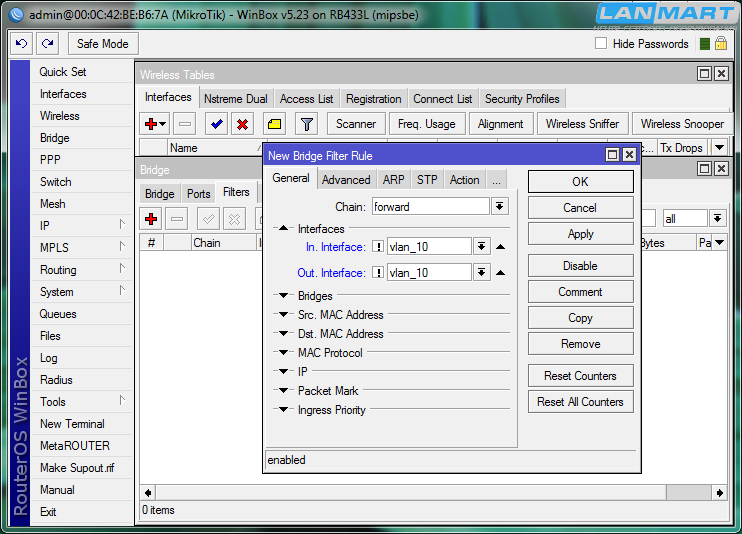Click the green status indicator icon
Viewport: 742px width, 534px height.
point(705,44)
